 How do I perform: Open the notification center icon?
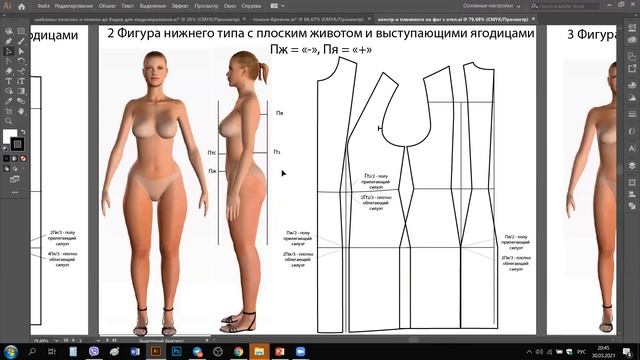(x=627, y=351)
